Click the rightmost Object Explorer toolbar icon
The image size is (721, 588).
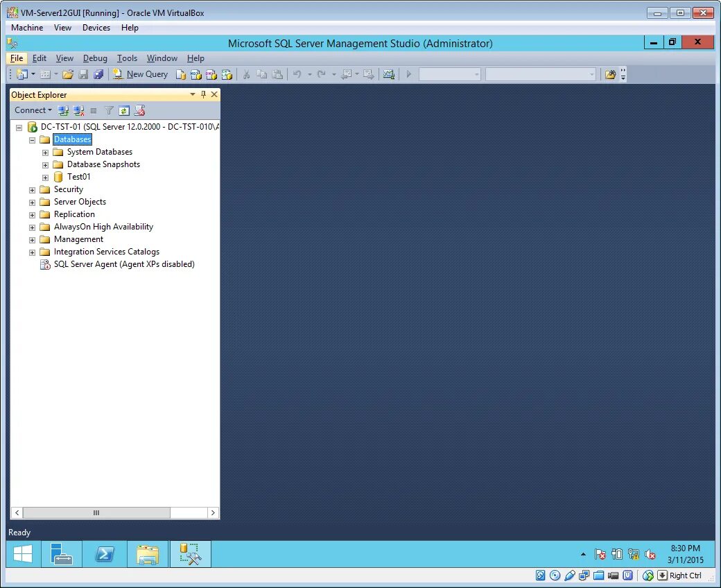(x=140, y=110)
